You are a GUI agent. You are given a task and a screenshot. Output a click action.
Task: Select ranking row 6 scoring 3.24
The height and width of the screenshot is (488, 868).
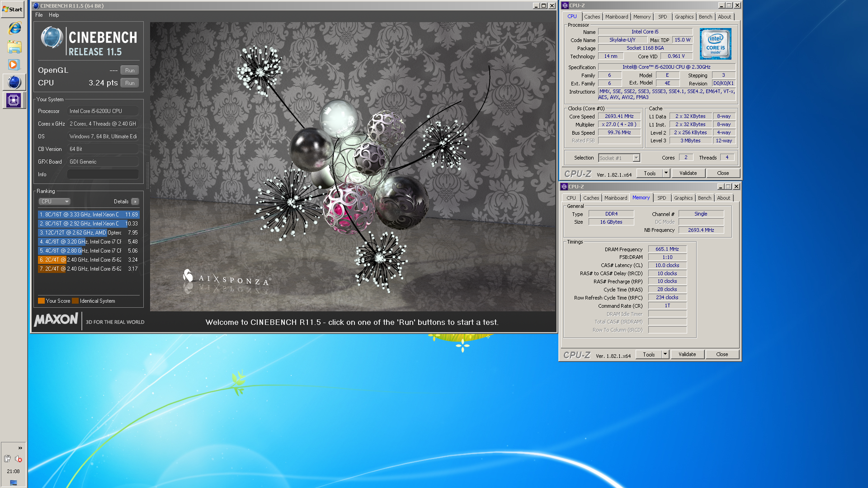tap(89, 260)
